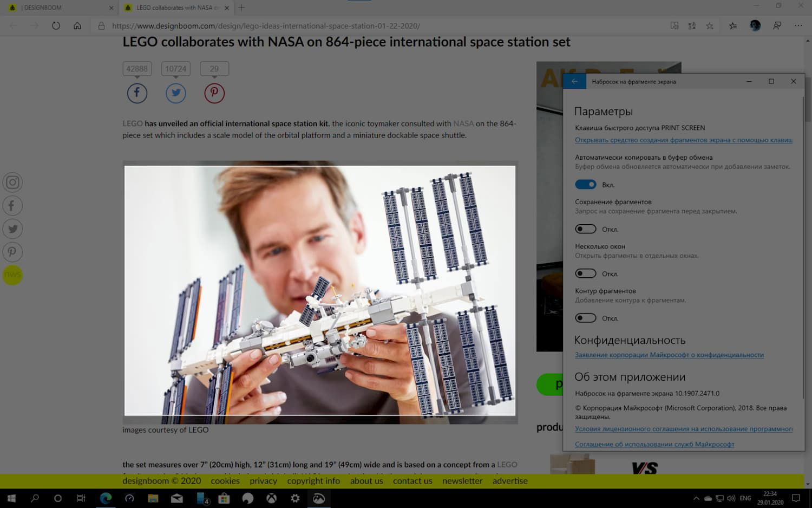Go back one page in the browser
Image resolution: width=812 pixels, height=508 pixels.
pyautogui.click(x=14, y=25)
